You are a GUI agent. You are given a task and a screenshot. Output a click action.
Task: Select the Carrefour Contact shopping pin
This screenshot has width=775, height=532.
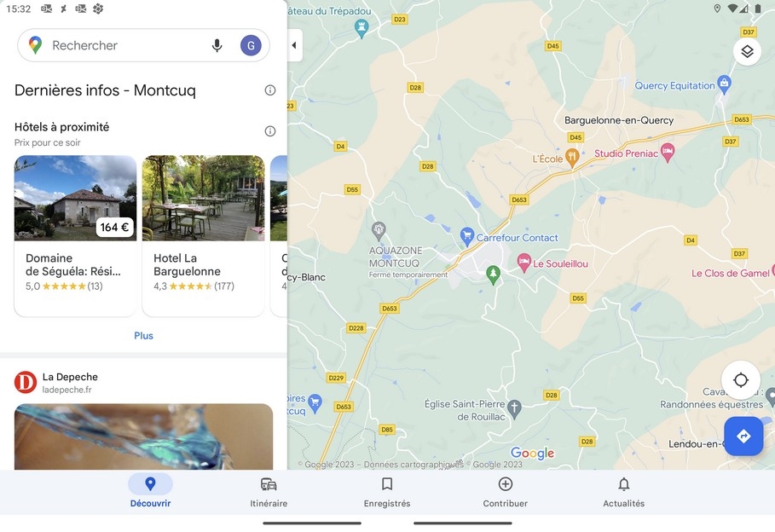(x=466, y=236)
